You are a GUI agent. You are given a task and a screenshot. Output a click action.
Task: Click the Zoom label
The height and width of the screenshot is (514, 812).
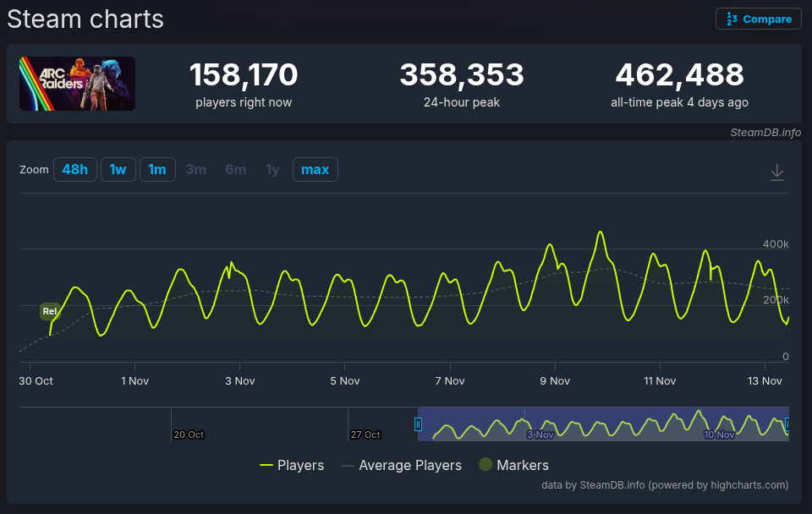coord(34,170)
